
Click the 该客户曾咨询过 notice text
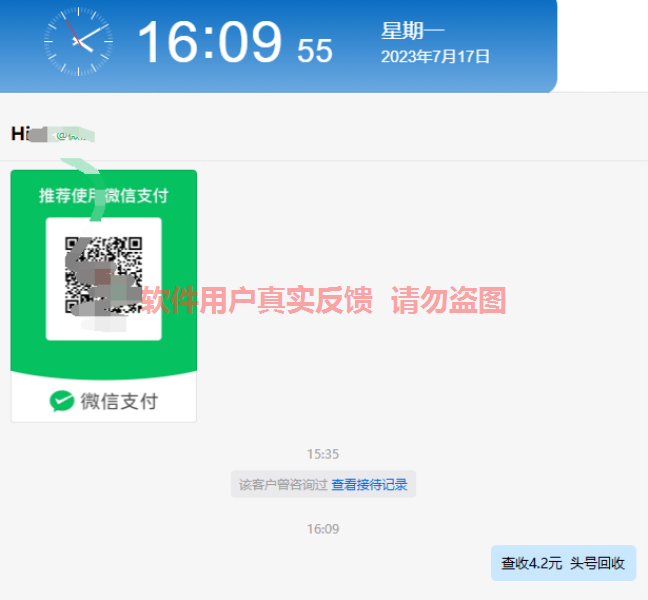pyautogui.click(x=283, y=484)
